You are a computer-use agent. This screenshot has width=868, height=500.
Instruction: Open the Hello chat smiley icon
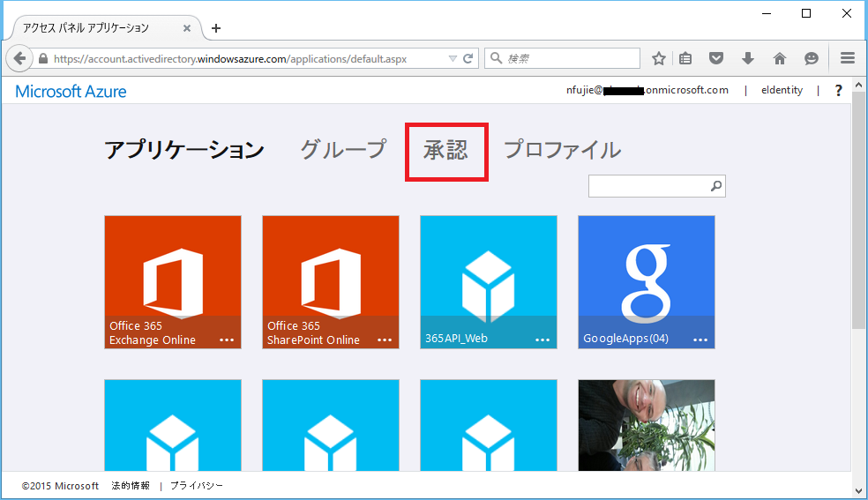click(x=811, y=58)
